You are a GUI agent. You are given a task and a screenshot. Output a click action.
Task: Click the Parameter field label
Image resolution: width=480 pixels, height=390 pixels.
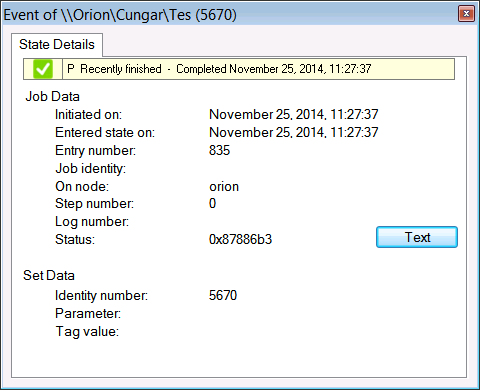tap(88, 314)
